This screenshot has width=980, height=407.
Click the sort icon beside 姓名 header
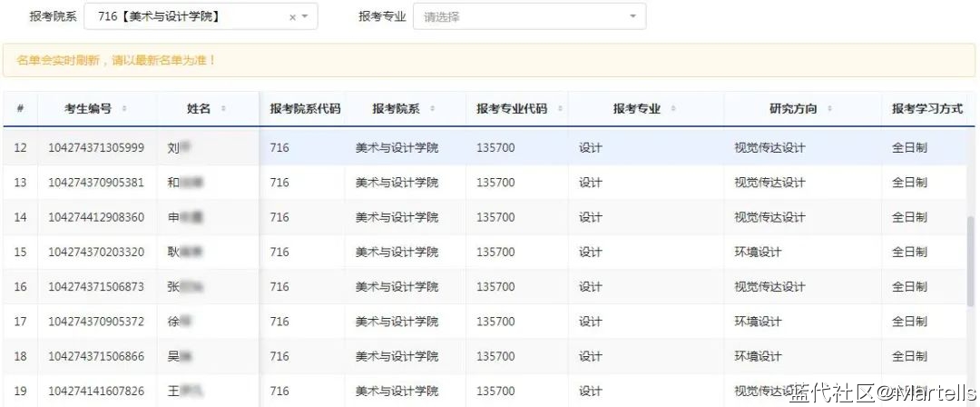point(223,109)
